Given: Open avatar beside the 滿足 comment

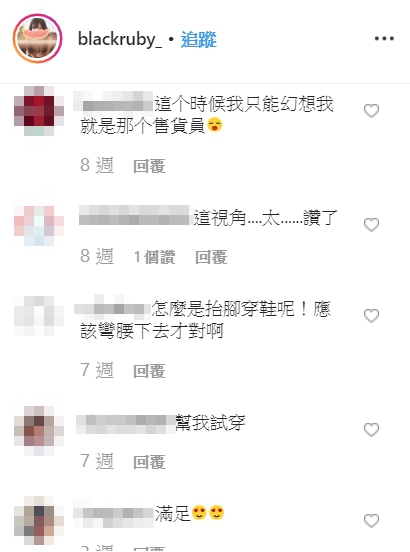Looking at the screenshot, I should (39, 521).
